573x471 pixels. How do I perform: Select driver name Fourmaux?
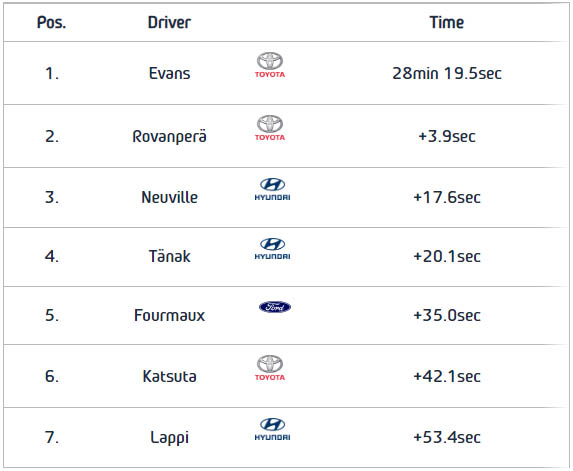pos(170,315)
